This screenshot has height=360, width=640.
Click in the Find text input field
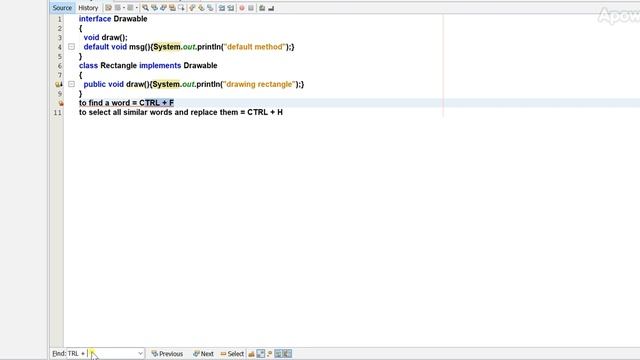105,353
